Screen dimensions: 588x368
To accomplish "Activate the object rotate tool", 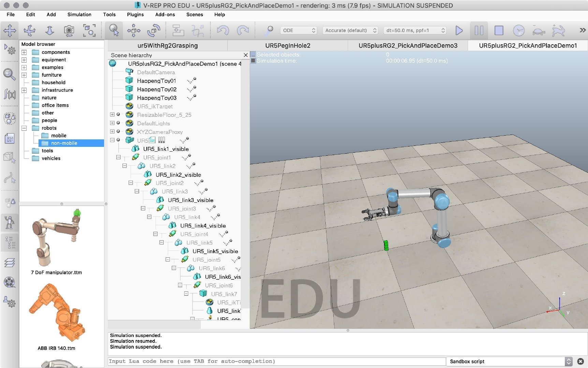I will pyautogui.click(x=153, y=30).
